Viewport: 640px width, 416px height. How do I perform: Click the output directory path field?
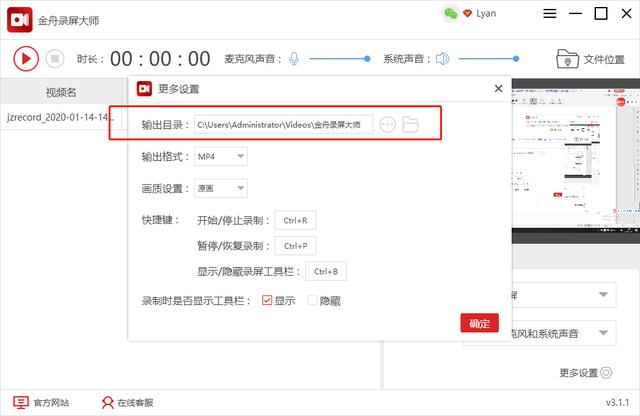click(283, 124)
